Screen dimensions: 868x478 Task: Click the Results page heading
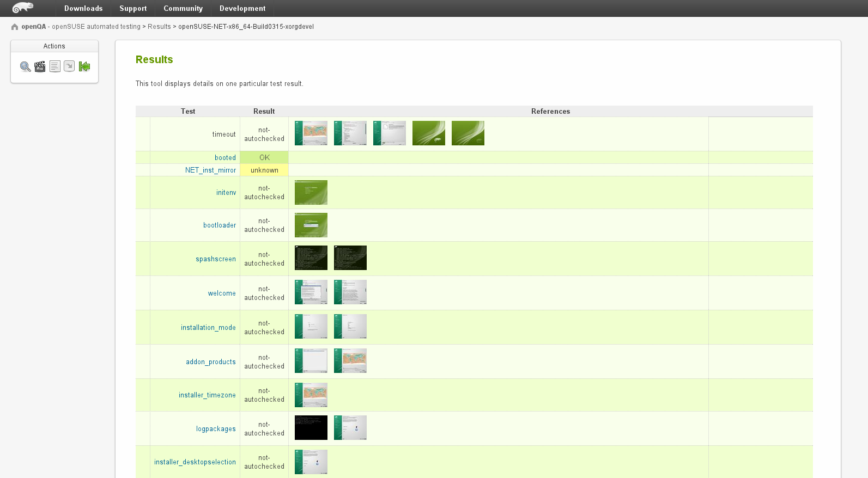[154, 60]
